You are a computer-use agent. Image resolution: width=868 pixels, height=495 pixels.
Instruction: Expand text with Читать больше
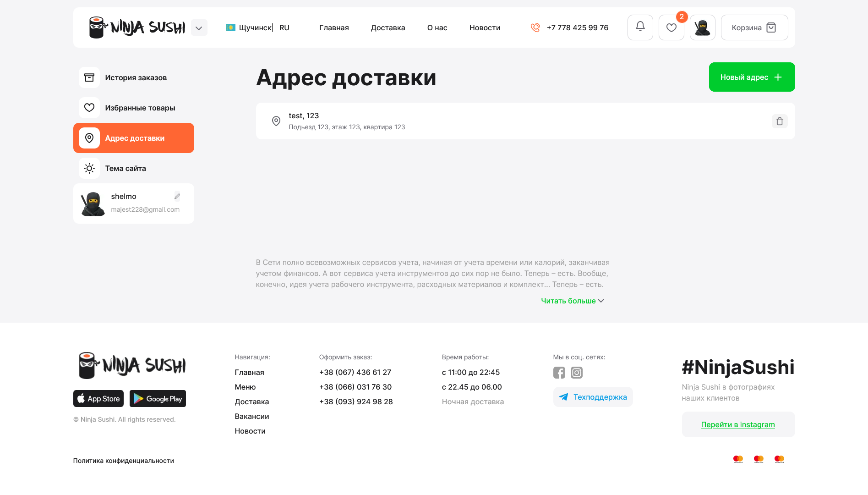click(572, 301)
